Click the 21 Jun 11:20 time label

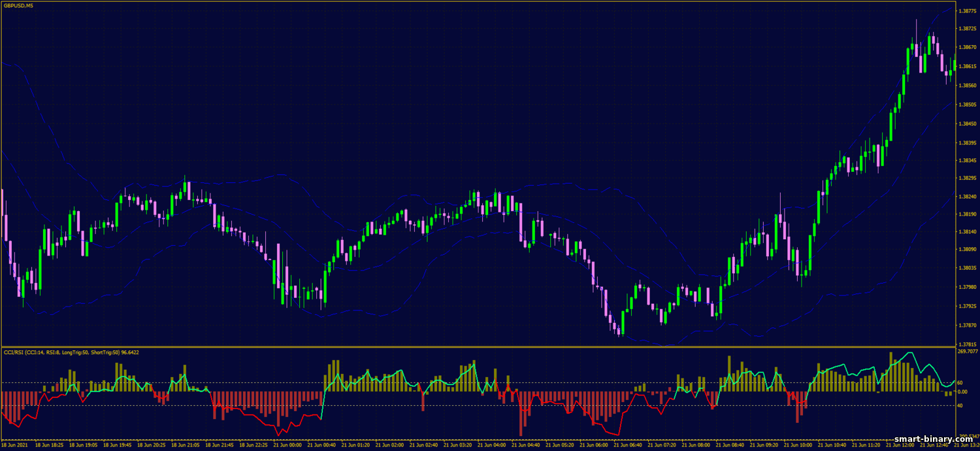tap(866, 445)
